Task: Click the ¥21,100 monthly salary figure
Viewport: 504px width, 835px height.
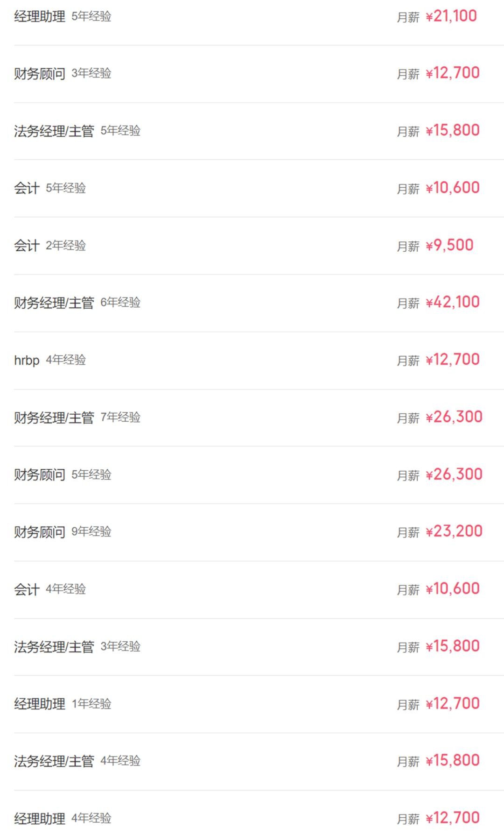Action: pyautogui.click(x=451, y=16)
